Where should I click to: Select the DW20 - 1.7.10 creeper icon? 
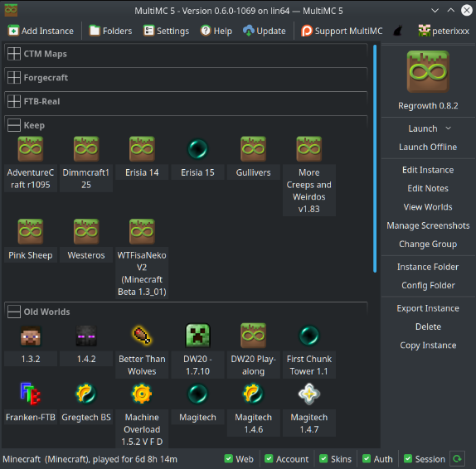pos(197,336)
